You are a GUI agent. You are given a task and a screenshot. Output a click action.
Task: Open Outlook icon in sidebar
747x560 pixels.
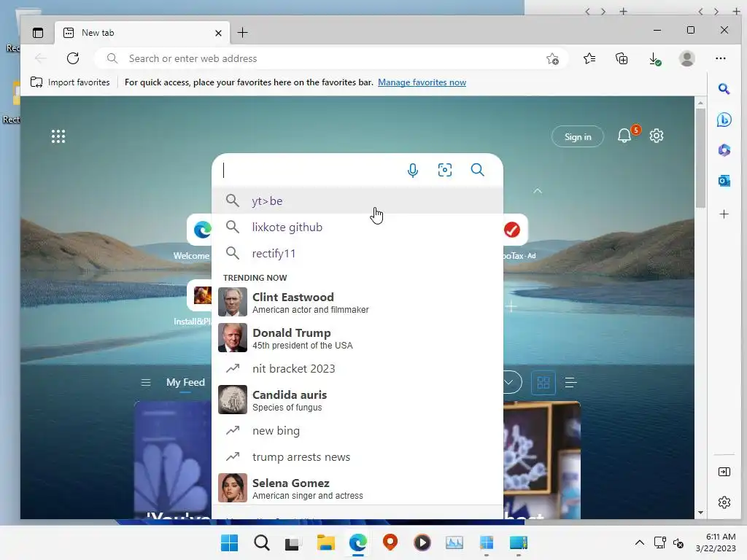coord(724,181)
